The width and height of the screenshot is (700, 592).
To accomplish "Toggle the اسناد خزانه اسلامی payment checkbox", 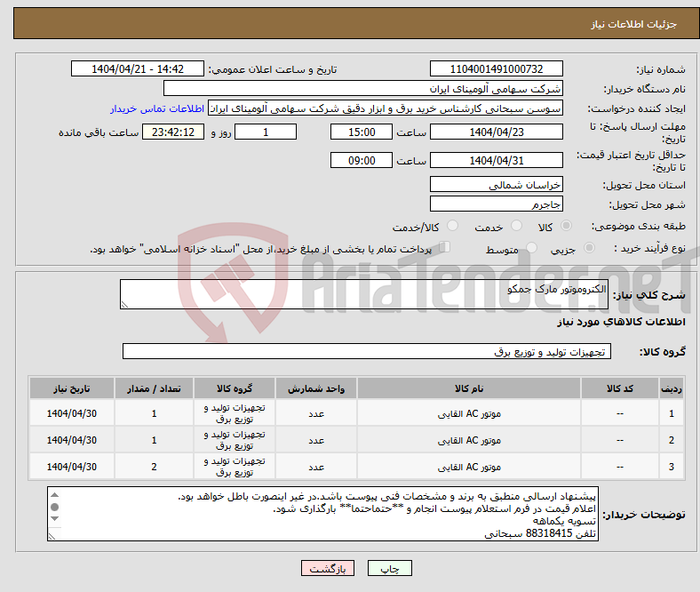I will coord(445,246).
